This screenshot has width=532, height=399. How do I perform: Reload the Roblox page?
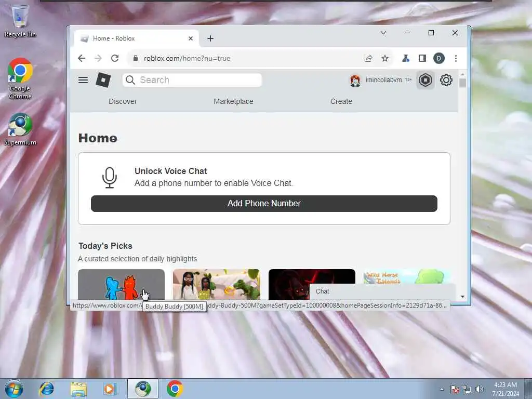[115, 58]
